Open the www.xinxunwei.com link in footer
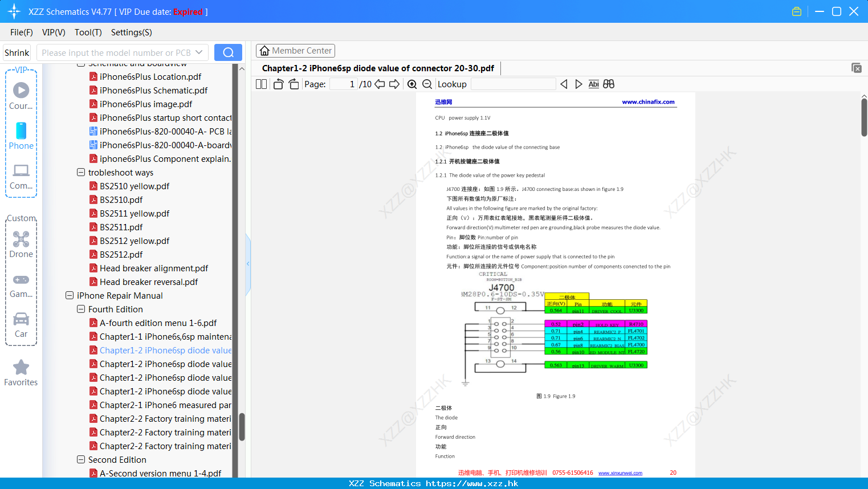Viewport: 868px width, 489px height. (x=620, y=473)
